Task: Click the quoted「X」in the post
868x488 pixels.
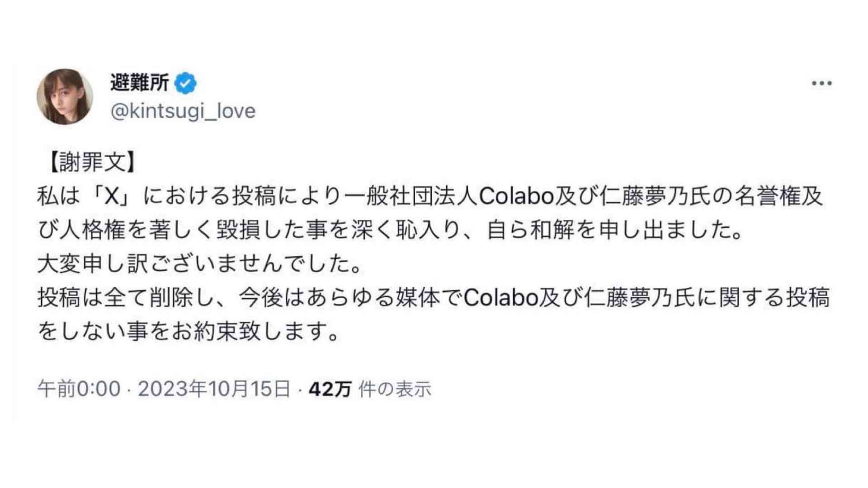Action: click(112, 197)
